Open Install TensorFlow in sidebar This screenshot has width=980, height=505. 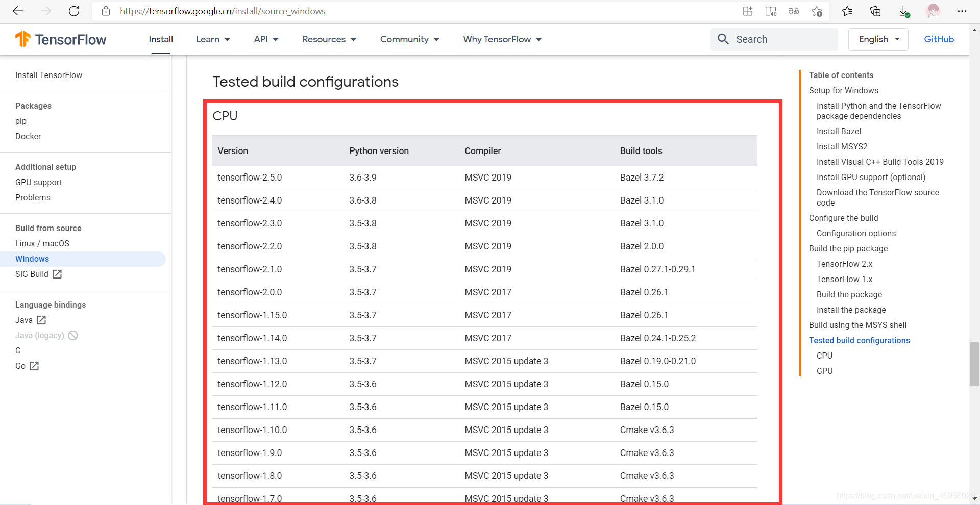pos(48,75)
